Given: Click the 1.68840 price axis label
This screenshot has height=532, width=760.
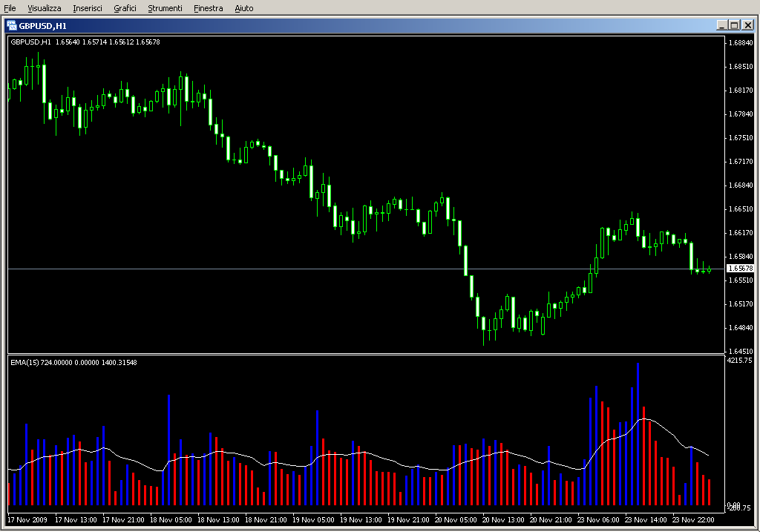Looking at the screenshot, I should (x=741, y=42).
